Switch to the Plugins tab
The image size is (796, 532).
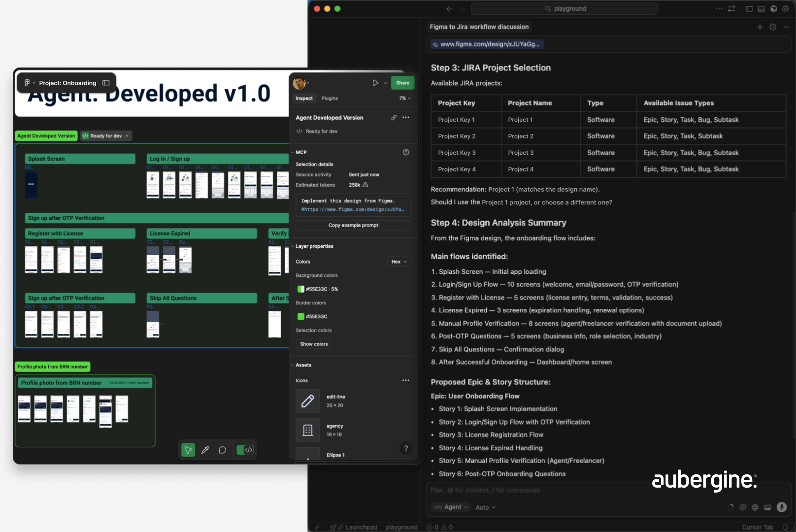330,99
